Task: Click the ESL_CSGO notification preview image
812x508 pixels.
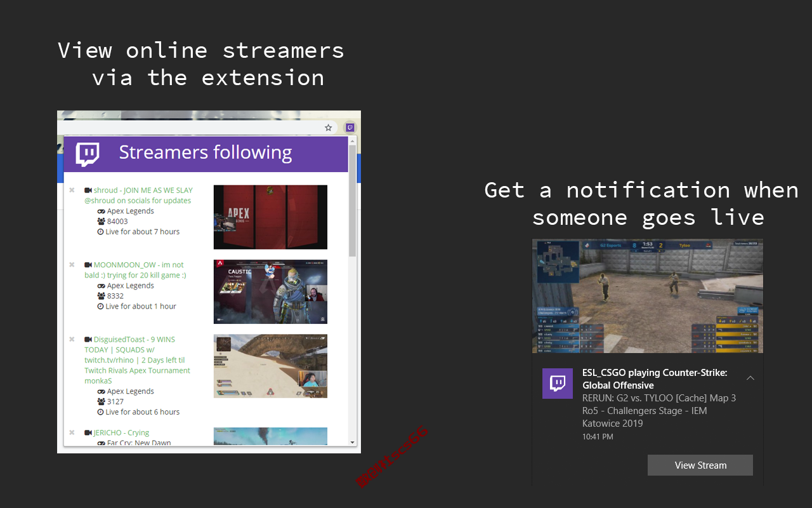Action: click(x=648, y=296)
